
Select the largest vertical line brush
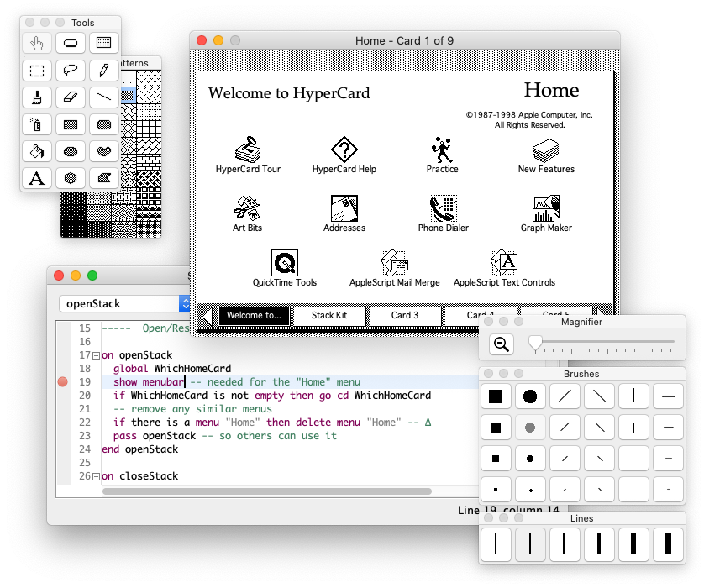tap(633, 396)
